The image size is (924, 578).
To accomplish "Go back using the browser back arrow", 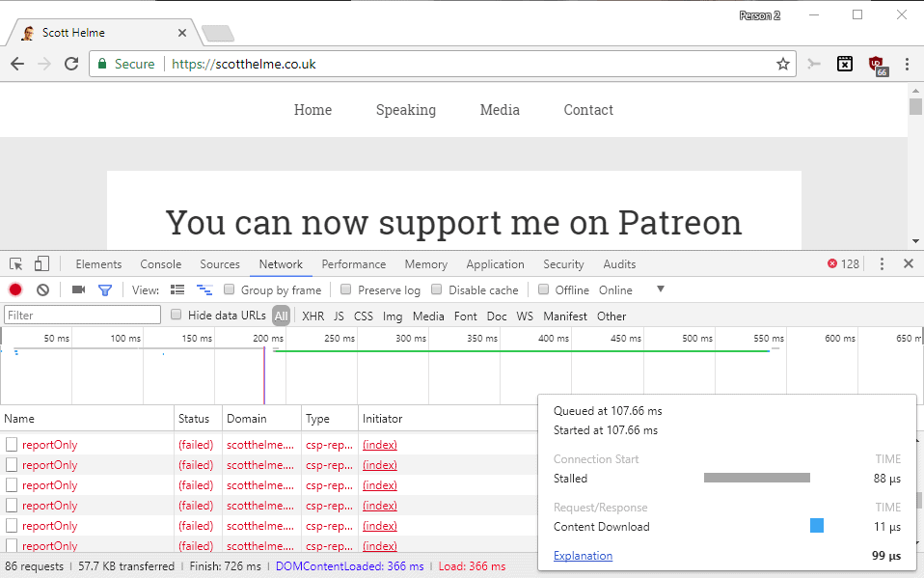I will 17,64.
